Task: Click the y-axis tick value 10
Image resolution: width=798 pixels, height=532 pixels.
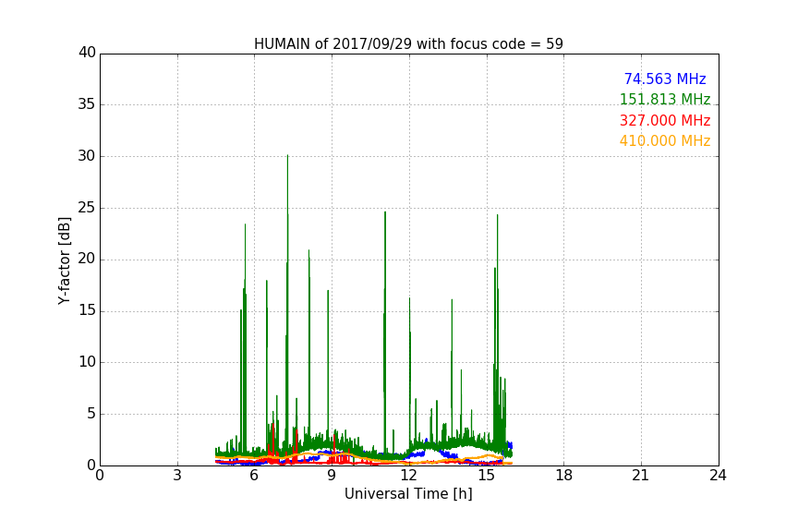Action: point(87,362)
